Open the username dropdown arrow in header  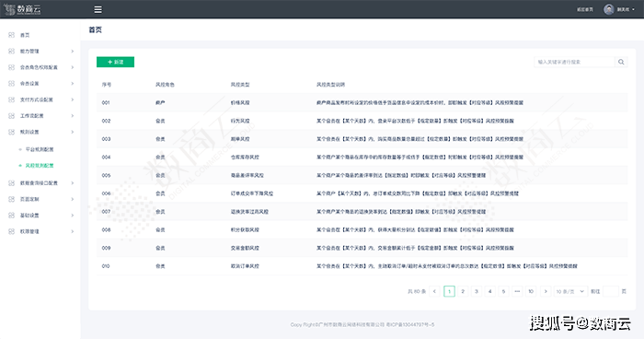[633, 9]
